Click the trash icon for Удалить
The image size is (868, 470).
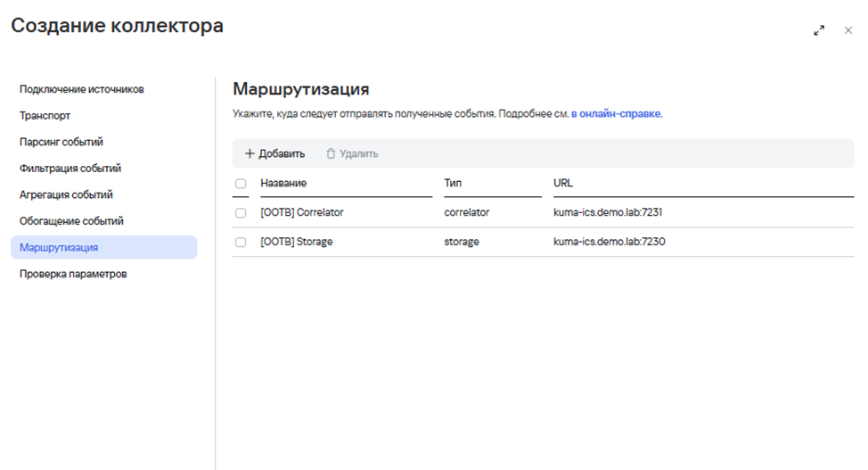coord(331,154)
